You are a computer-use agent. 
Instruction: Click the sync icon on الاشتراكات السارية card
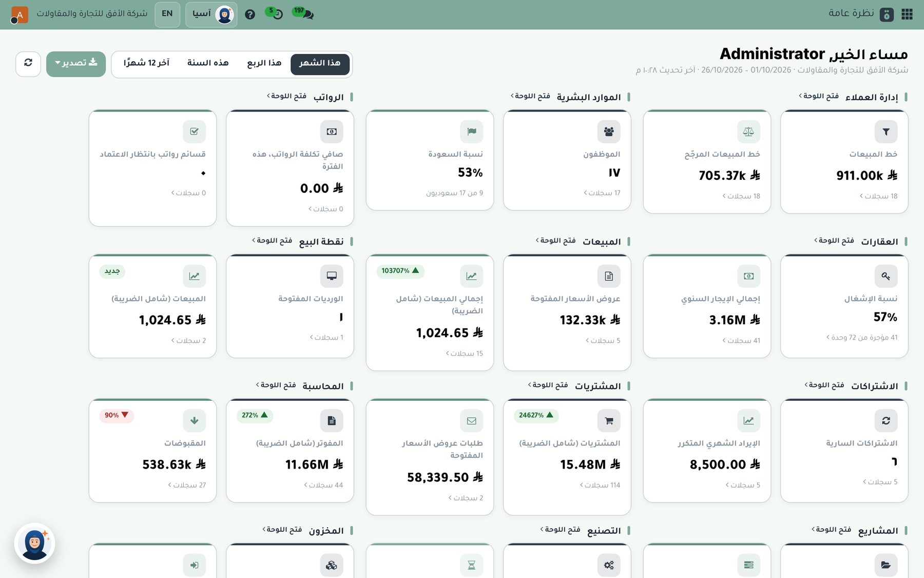tap(886, 420)
